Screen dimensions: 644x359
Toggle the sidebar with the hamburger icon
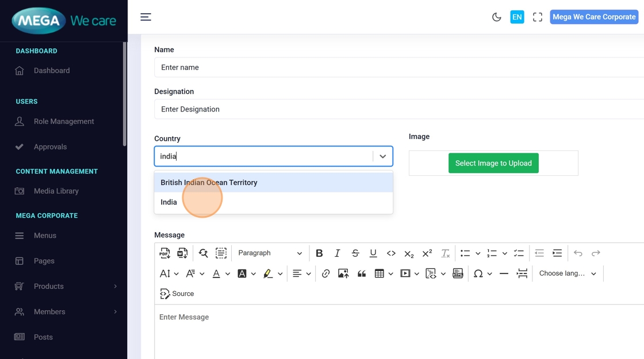click(146, 17)
